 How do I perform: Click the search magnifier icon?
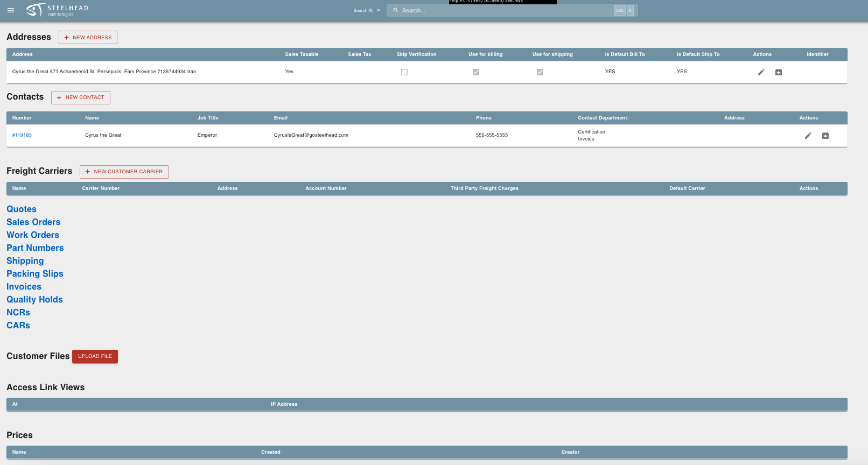(395, 10)
